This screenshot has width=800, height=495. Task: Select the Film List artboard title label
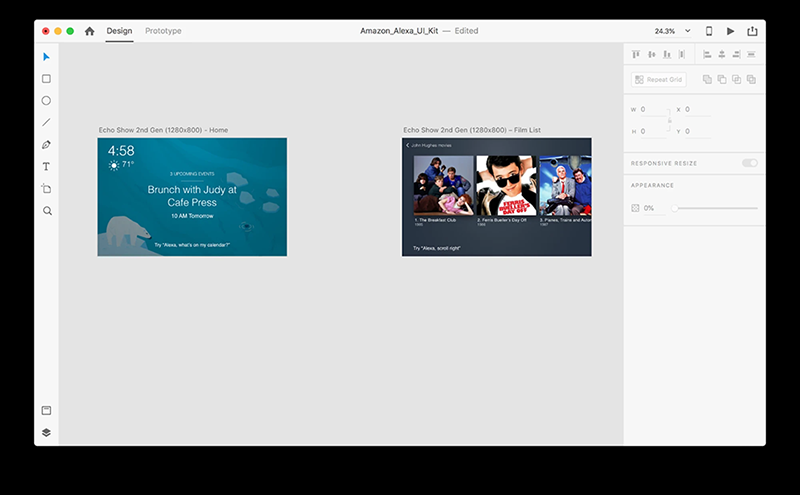[x=472, y=130]
